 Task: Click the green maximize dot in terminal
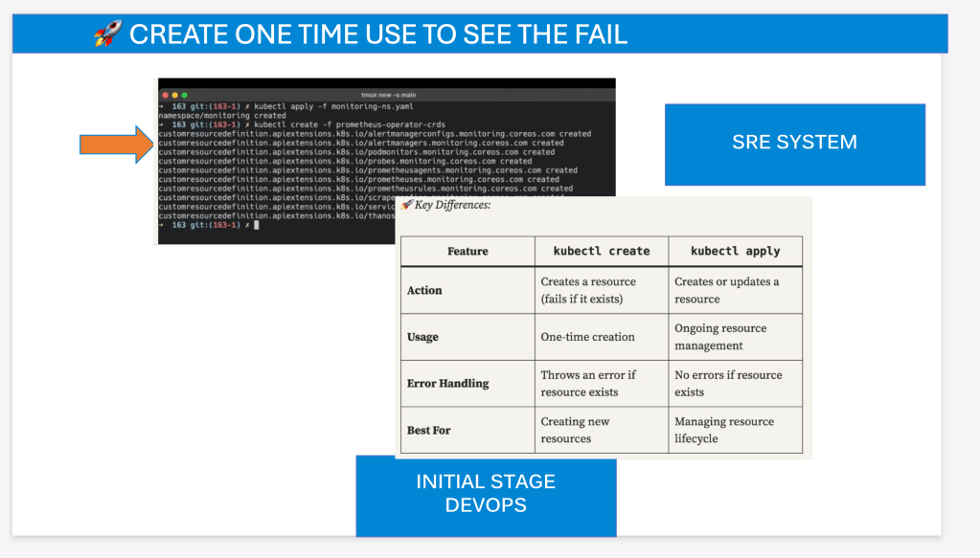[x=184, y=95]
